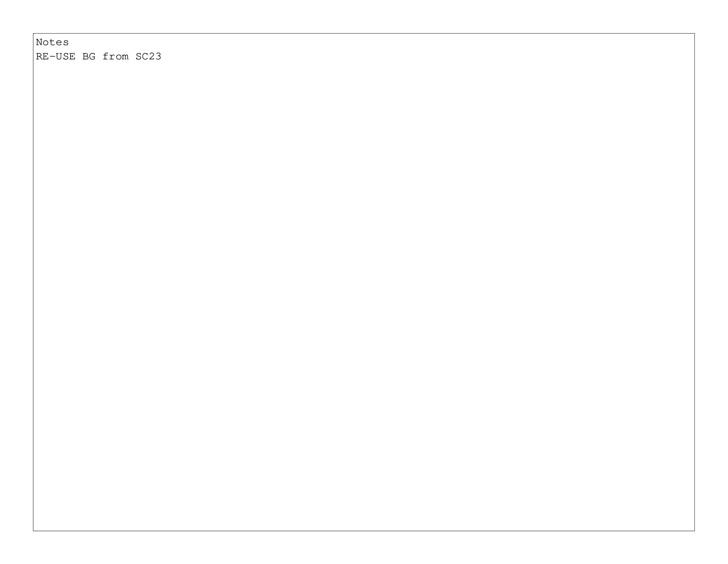
Task: Click the bottom border of the Notes box
Action: click(x=364, y=531)
